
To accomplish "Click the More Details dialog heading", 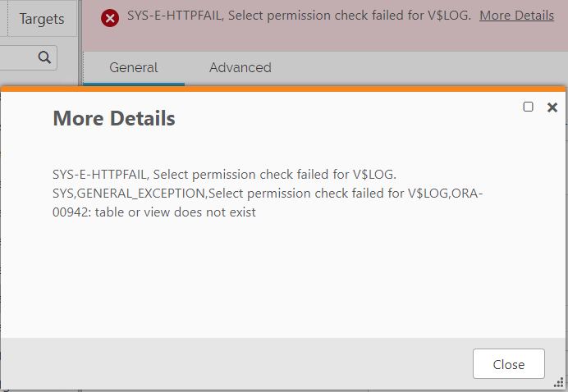I will [114, 119].
